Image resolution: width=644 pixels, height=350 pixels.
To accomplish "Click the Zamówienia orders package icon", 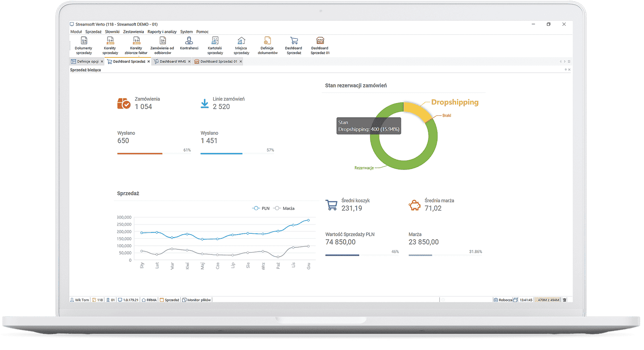I will click(124, 103).
